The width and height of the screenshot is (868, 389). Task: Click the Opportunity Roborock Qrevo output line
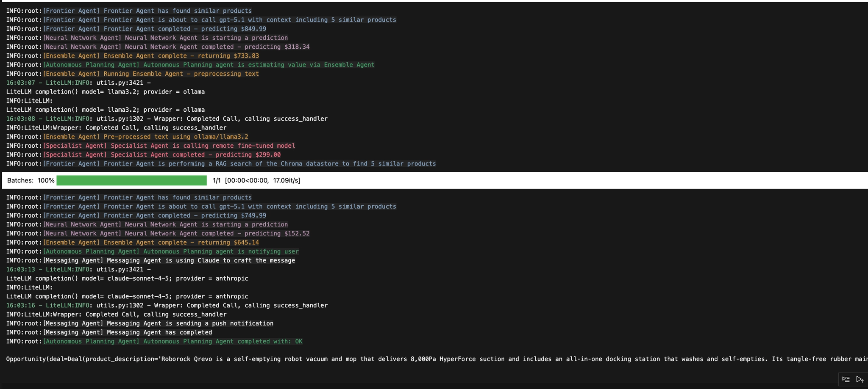pyautogui.click(x=437, y=359)
